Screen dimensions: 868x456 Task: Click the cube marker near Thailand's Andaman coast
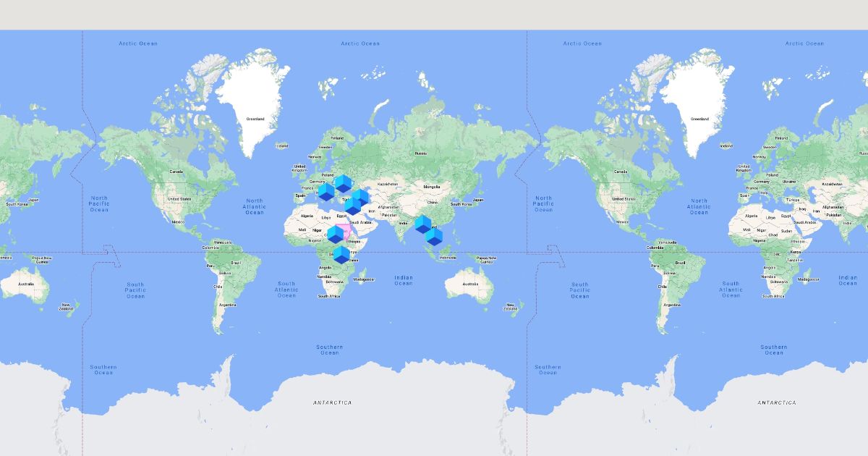pyautogui.click(x=434, y=237)
